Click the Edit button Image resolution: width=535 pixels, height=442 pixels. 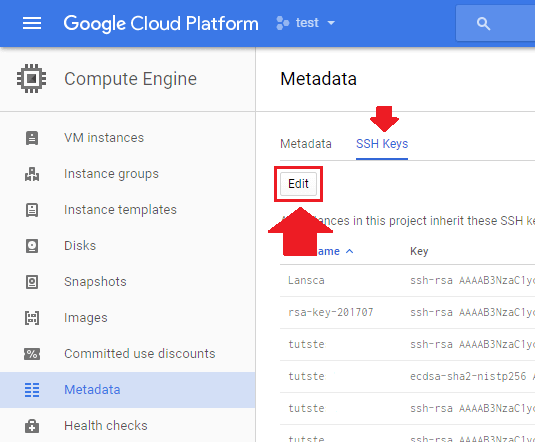tap(298, 184)
